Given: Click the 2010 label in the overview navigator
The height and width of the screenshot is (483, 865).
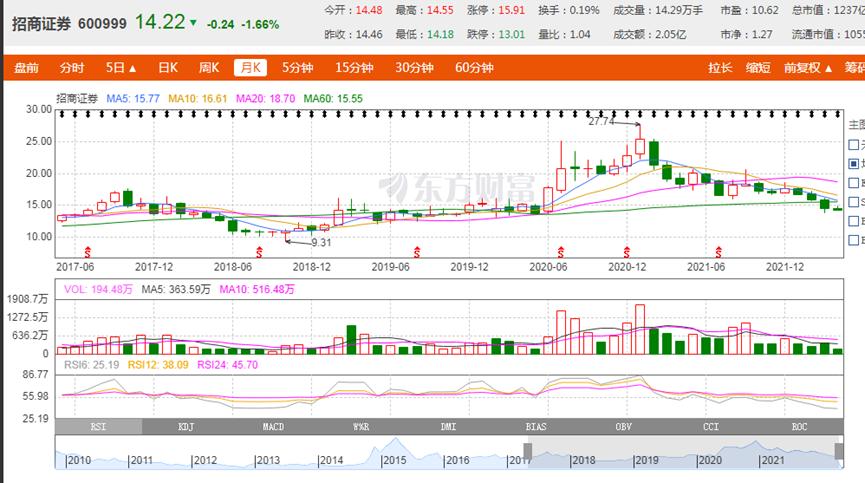Looking at the screenshot, I should [x=78, y=460].
